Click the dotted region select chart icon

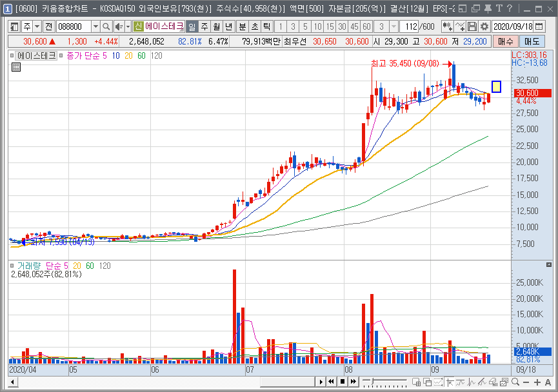click(x=438, y=382)
